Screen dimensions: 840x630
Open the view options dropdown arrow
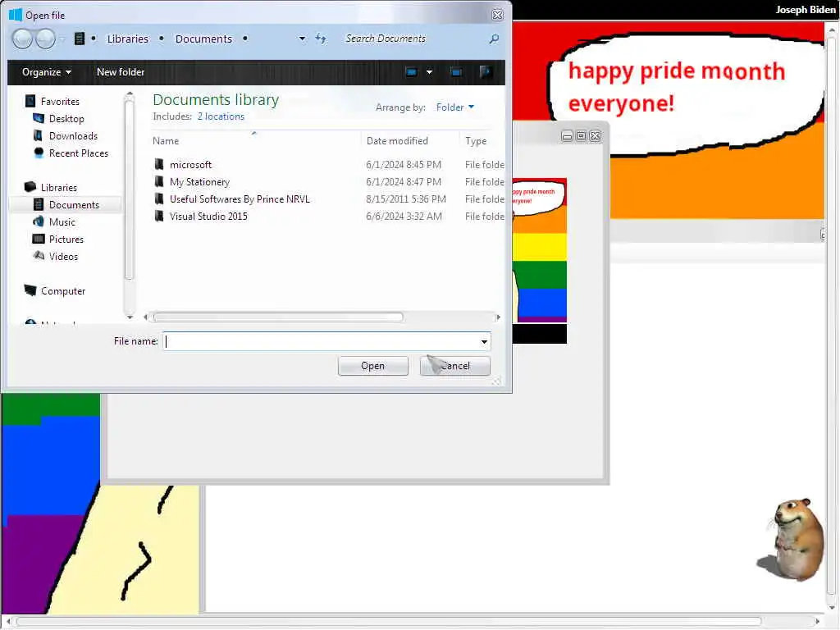point(430,72)
